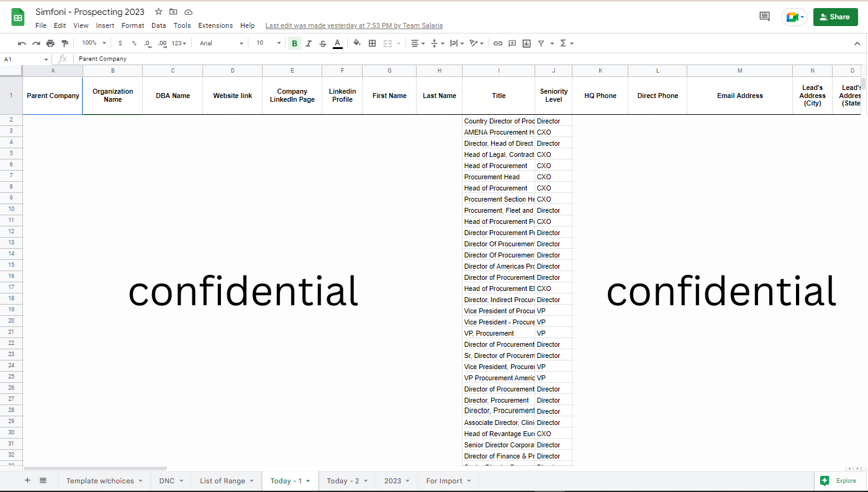Viewport: 868px width, 492px height.
Task: Open the Google Meet call button
Action: [794, 17]
